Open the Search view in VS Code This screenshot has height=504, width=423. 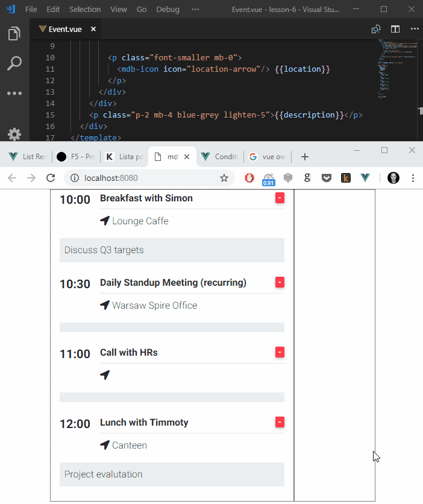click(x=14, y=63)
